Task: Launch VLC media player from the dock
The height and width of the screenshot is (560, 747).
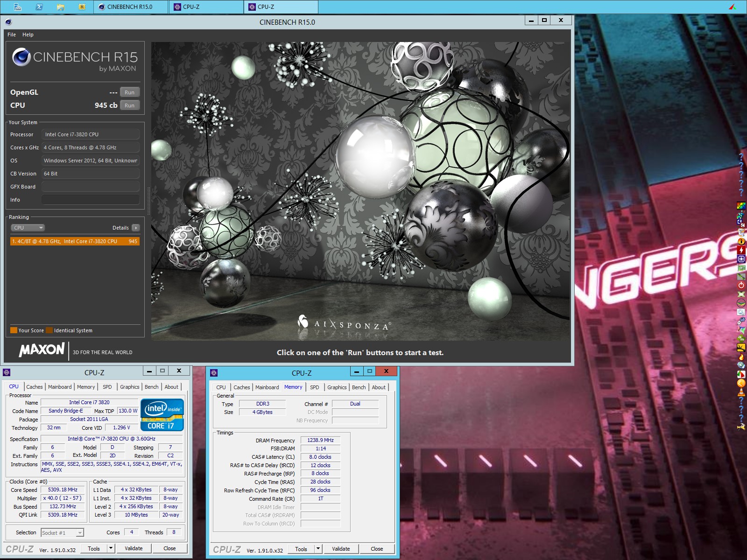Action: pyautogui.click(x=741, y=392)
